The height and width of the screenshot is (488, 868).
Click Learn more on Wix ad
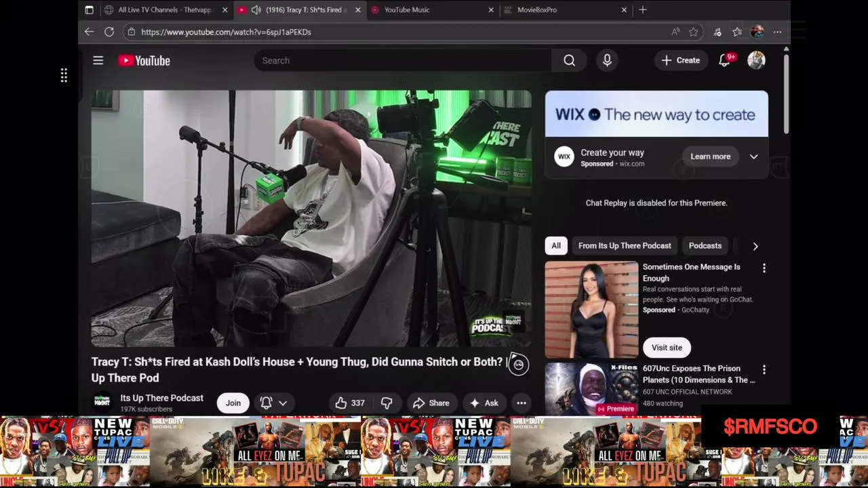click(710, 157)
